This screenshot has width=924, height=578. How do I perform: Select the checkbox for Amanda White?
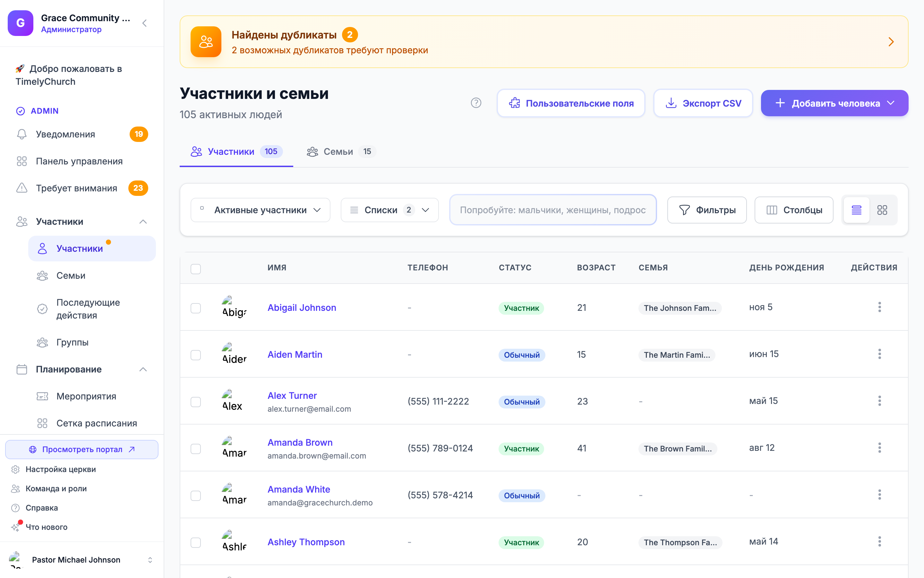pyautogui.click(x=195, y=496)
